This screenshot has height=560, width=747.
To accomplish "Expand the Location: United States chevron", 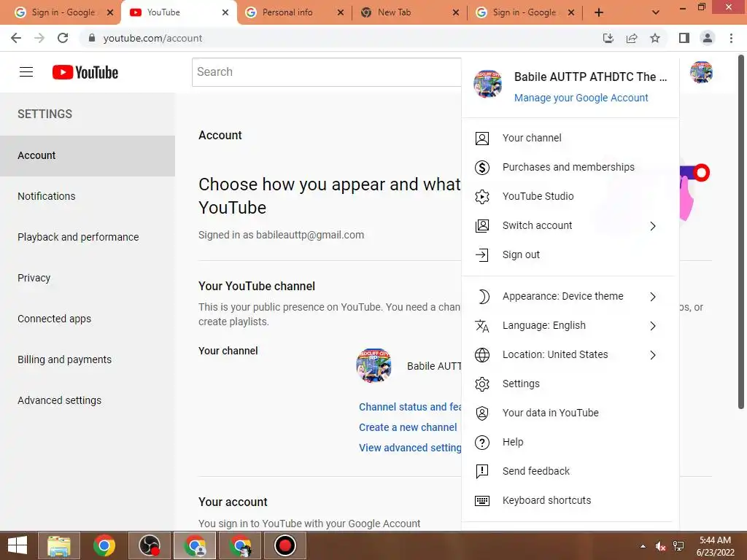I will (653, 355).
